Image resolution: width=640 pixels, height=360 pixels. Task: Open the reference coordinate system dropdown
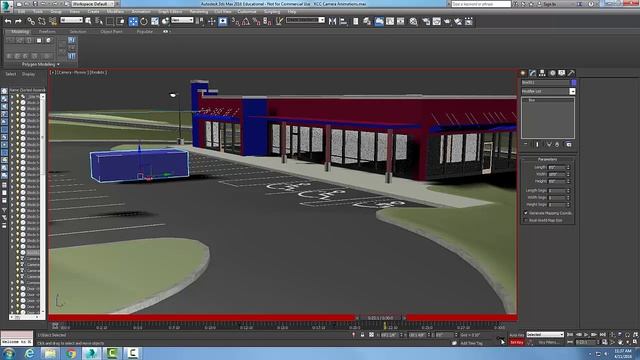click(x=182, y=20)
